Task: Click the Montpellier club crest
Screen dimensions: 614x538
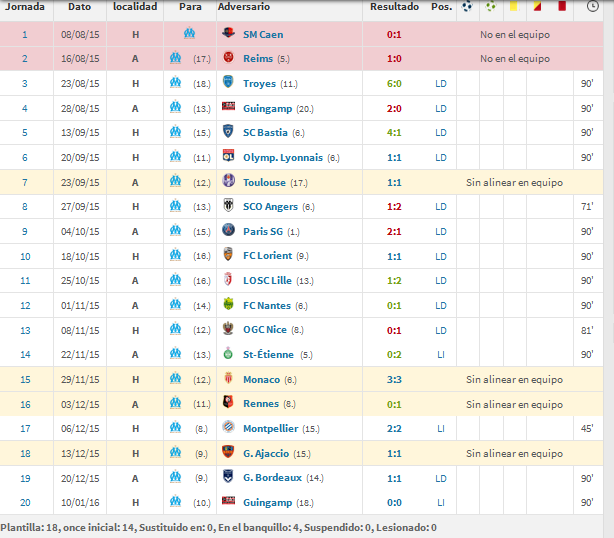Action: (x=228, y=427)
